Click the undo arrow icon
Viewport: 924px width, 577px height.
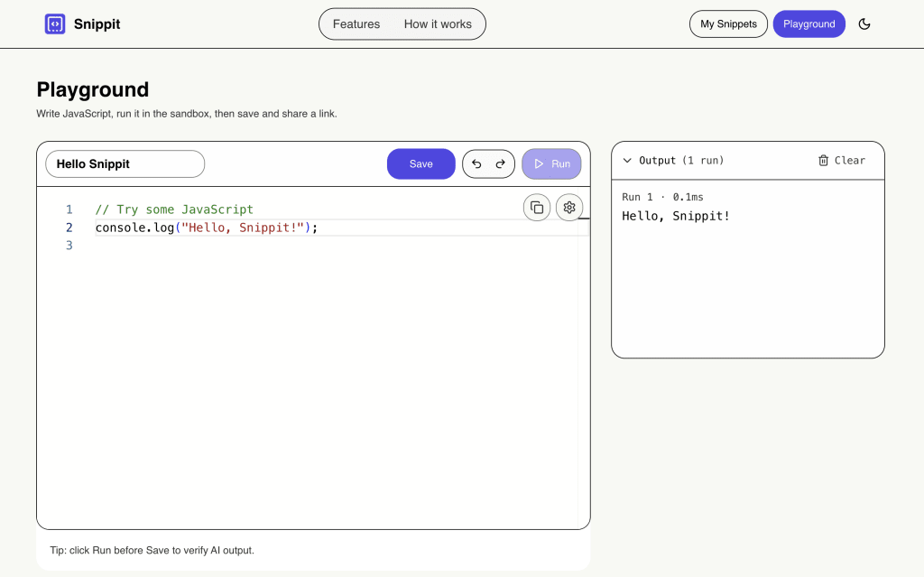[x=476, y=164]
